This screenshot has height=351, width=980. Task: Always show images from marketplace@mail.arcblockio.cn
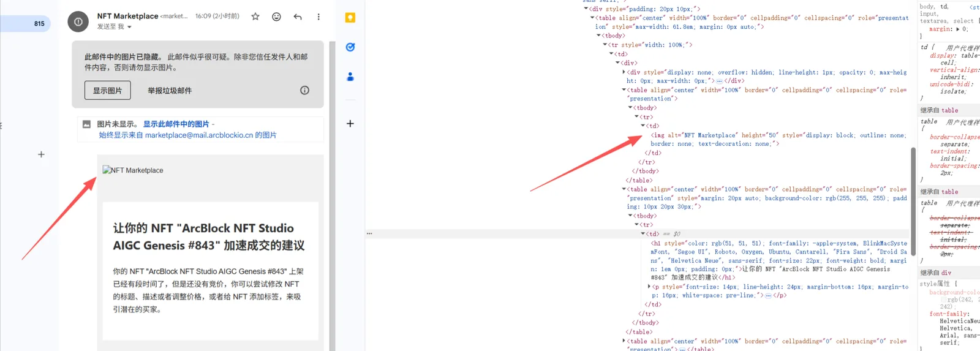tap(187, 135)
